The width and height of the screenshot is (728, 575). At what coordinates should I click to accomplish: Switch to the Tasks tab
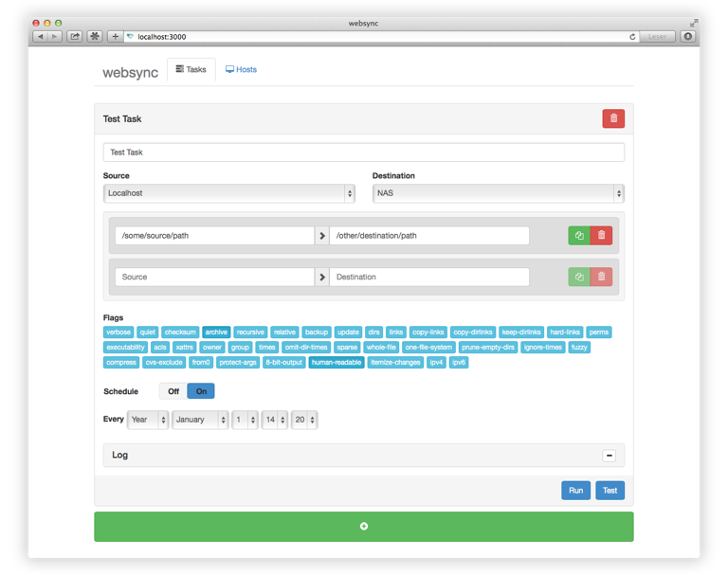[191, 69]
